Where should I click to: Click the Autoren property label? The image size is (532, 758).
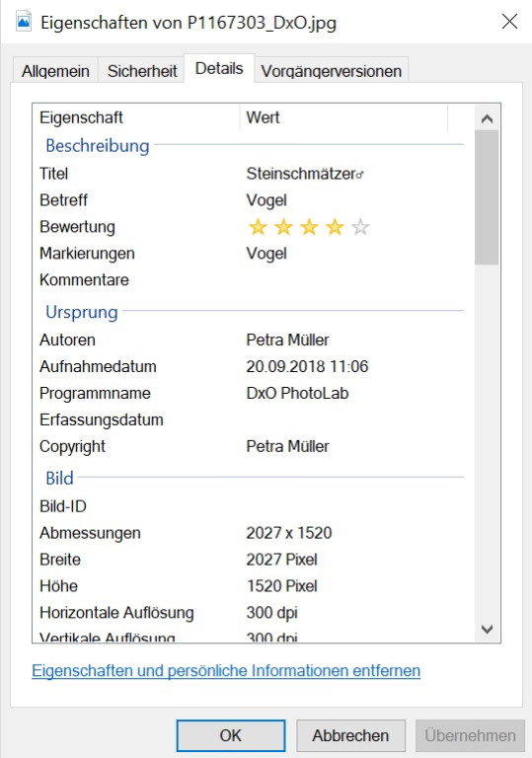point(67,340)
